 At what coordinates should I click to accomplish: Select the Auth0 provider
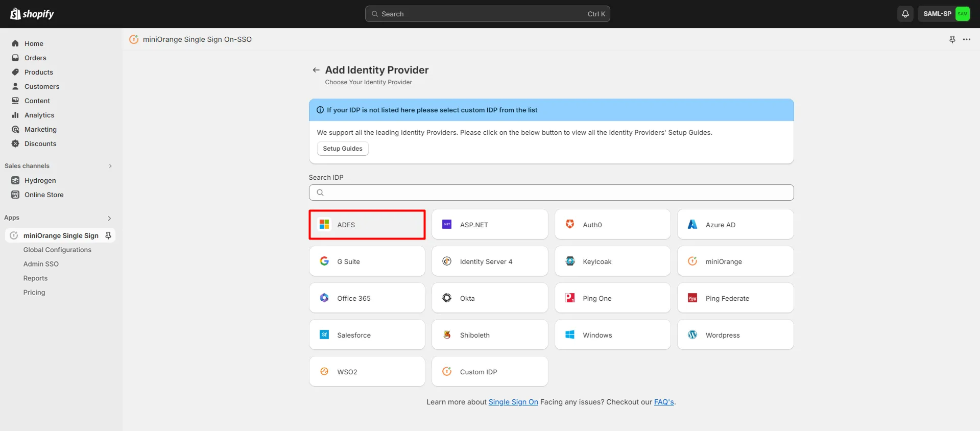point(613,224)
